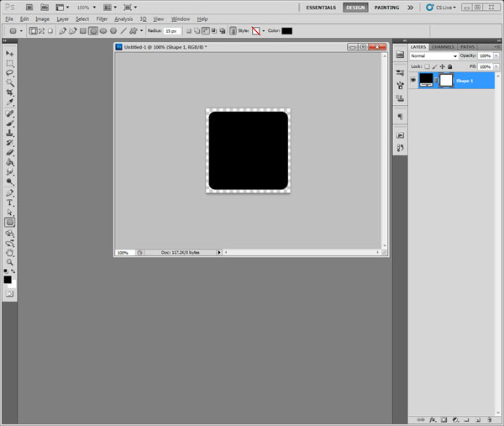The image size is (504, 426).
Task: Switch to the Channels tab
Action: pyautogui.click(x=443, y=47)
